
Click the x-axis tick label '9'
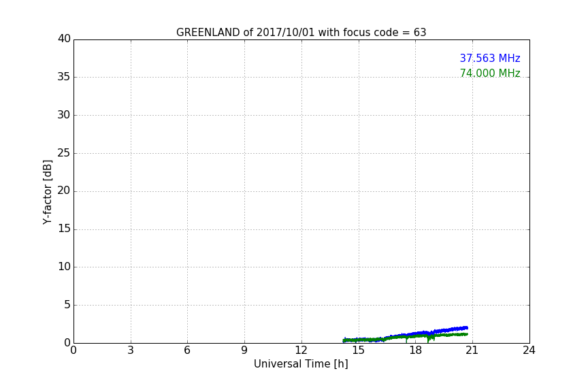point(244,350)
